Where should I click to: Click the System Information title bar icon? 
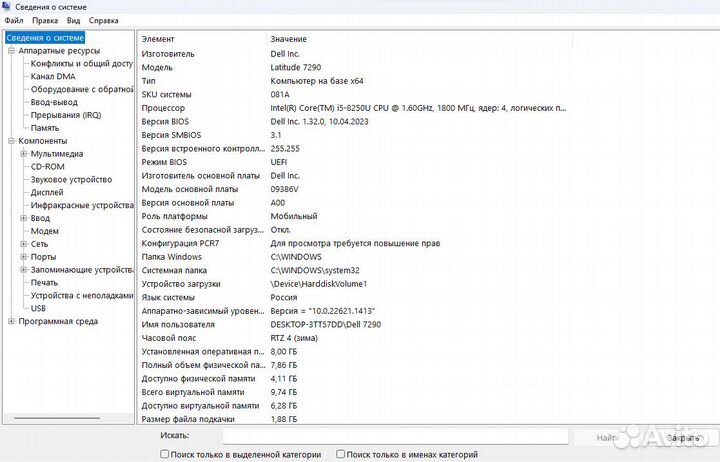[x=6, y=6]
